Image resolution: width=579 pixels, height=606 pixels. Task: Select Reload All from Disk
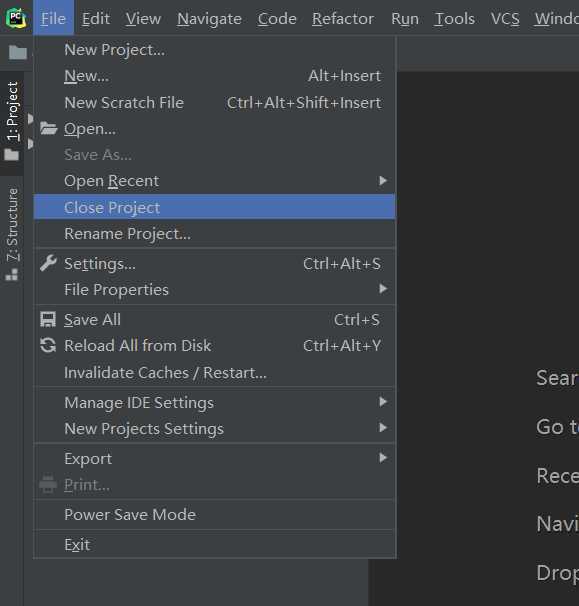[x=215, y=346]
